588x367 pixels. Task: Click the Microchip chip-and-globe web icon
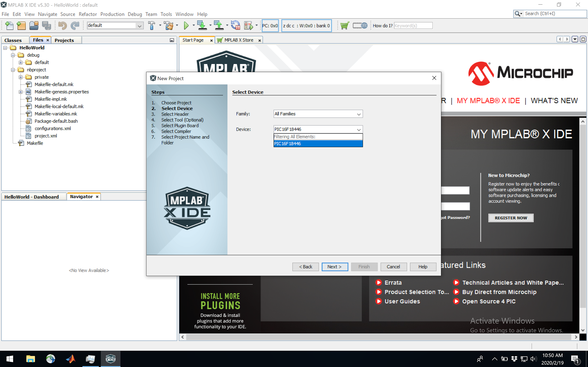[x=360, y=25]
